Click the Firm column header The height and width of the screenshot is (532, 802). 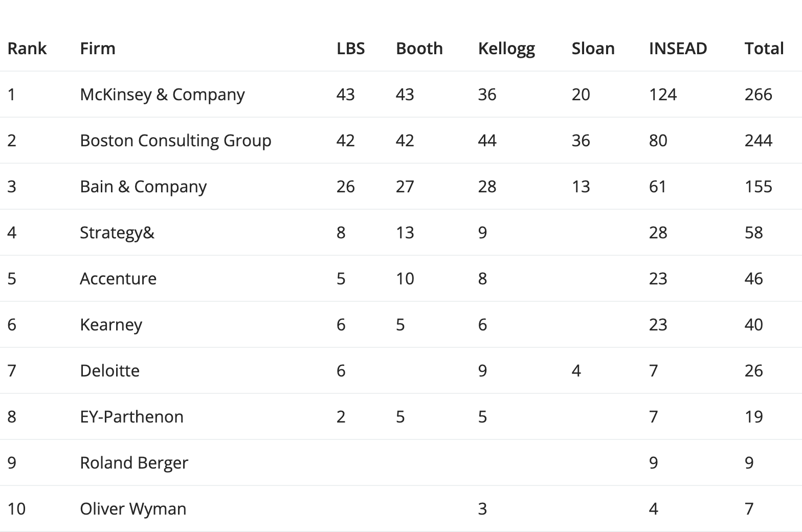tap(98, 49)
